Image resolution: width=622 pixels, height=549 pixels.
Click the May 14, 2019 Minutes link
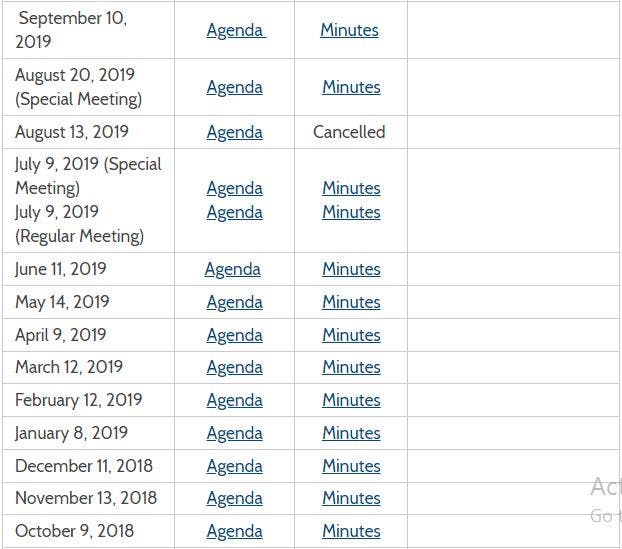pyautogui.click(x=351, y=302)
